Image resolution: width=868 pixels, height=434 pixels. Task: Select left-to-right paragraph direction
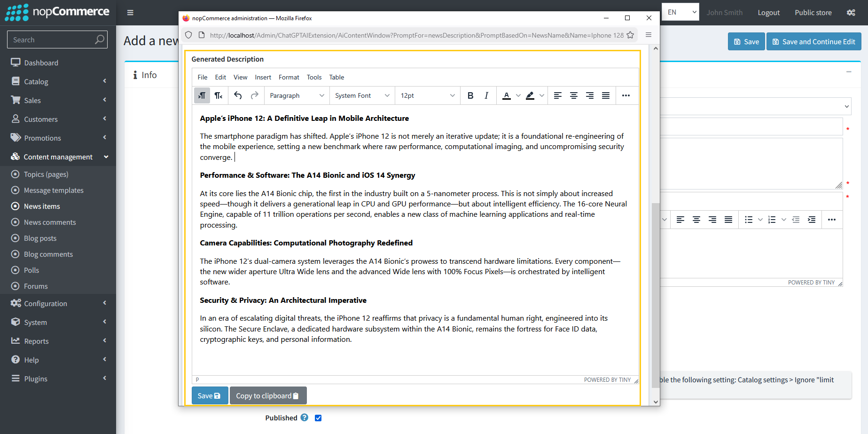[202, 95]
